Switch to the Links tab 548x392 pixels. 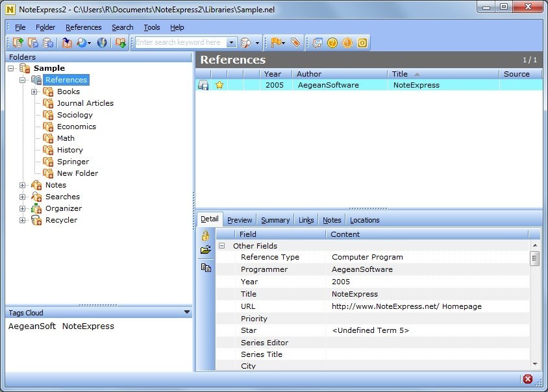(x=306, y=220)
